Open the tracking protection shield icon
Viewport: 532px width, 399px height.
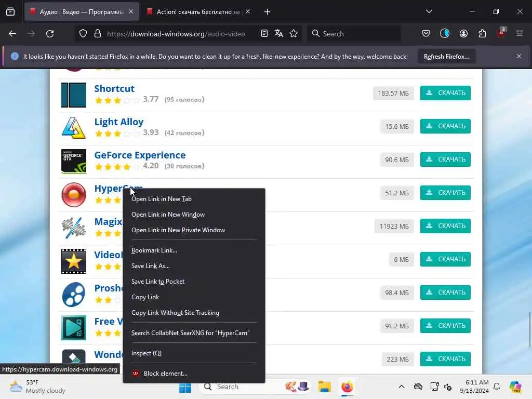(83, 34)
